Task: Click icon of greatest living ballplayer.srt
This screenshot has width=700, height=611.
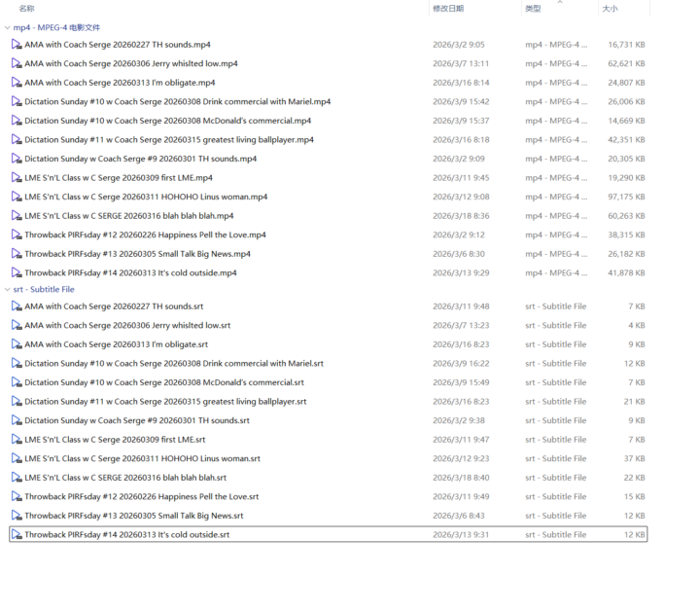Action: coord(17,402)
